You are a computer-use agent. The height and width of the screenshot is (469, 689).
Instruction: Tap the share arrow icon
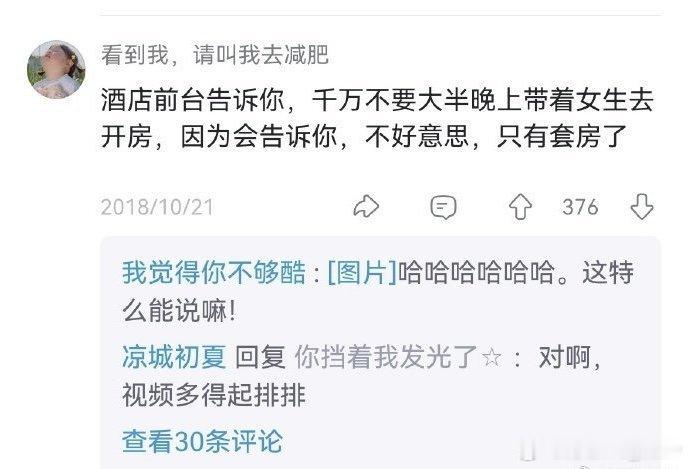(x=366, y=206)
